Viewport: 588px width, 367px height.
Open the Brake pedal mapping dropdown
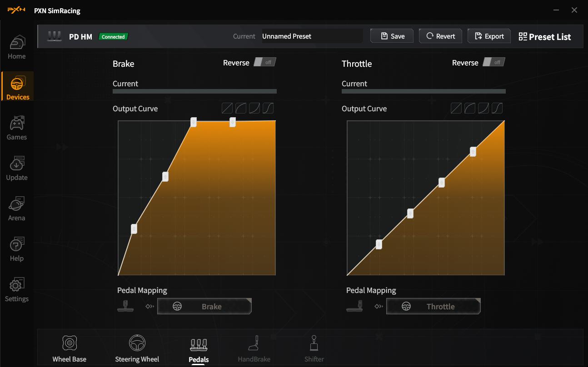coord(204,307)
